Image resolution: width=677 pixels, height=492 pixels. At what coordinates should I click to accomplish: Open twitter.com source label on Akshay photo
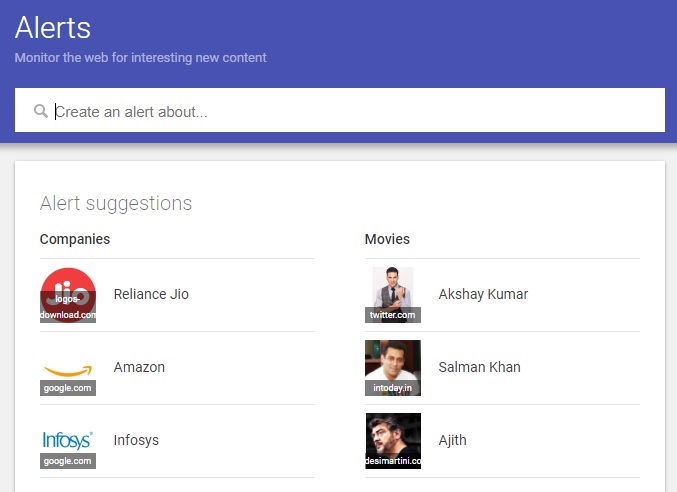(393, 315)
